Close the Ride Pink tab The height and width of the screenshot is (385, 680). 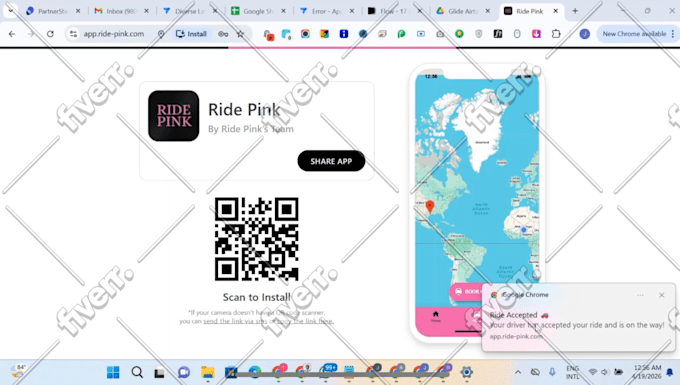point(556,11)
